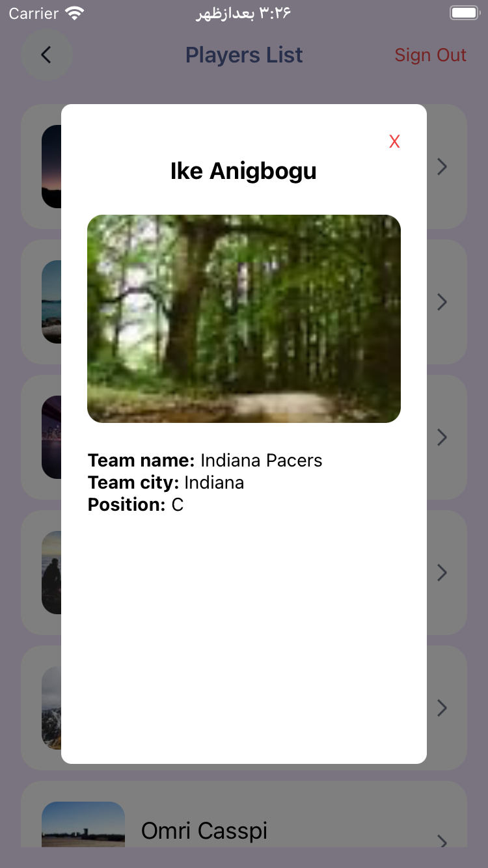Sign Out of the app

430,55
